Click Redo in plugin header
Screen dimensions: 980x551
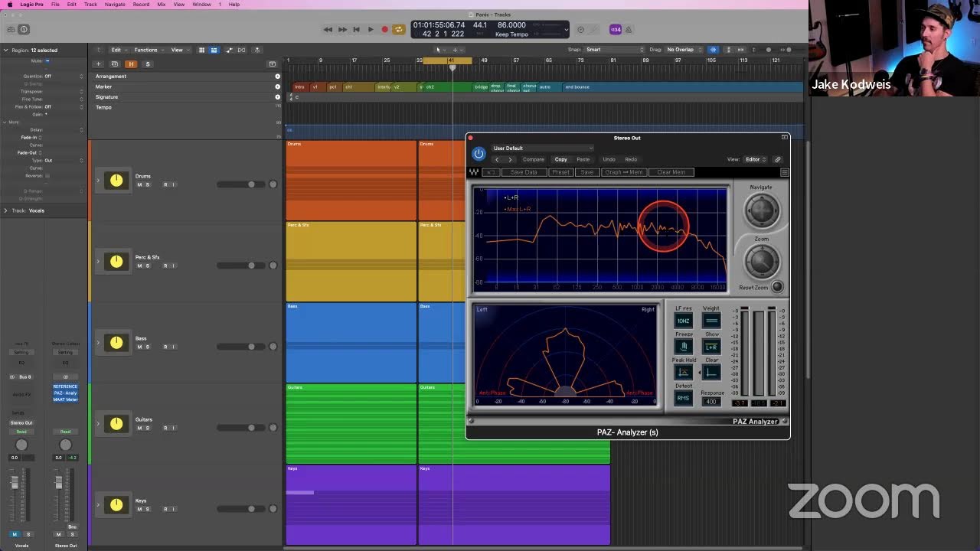(x=631, y=159)
